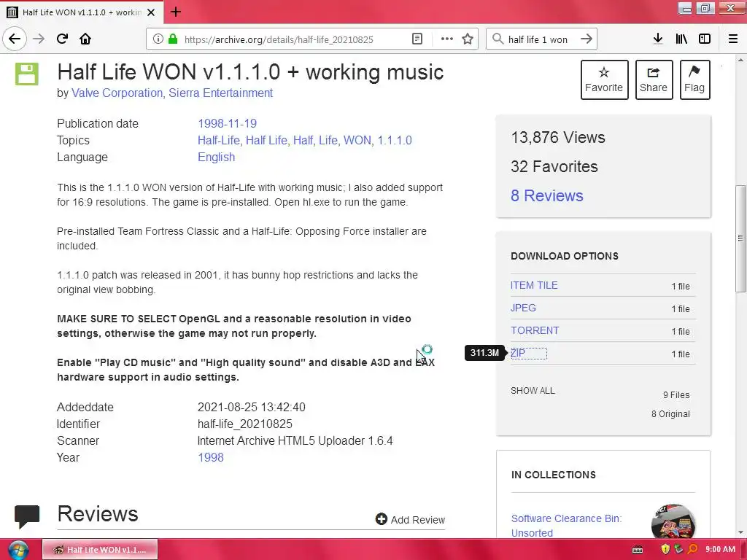
Task: Click SHOW ALL download files
Action: (x=533, y=391)
